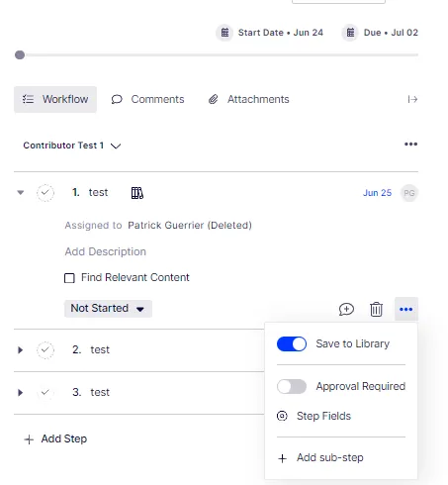448x485 pixels.
Task: Click the add comment bubble icon
Action: 346,310
